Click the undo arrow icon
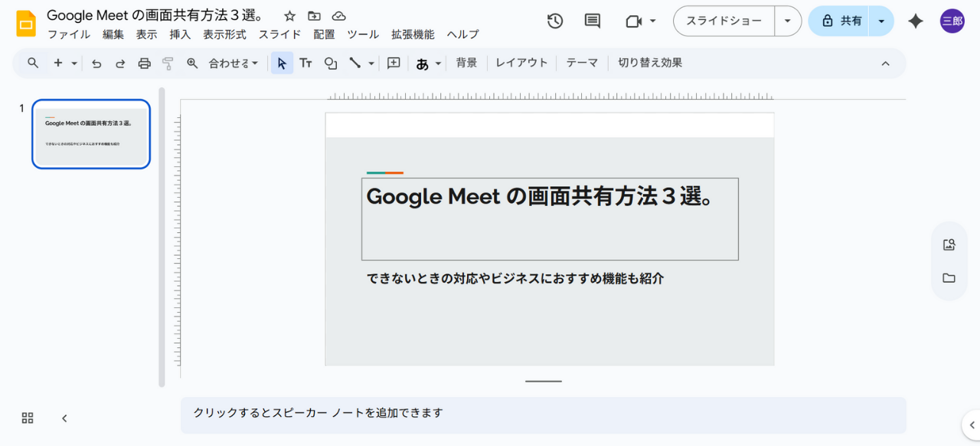This screenshot has width=980, height=446. point(96,64)
